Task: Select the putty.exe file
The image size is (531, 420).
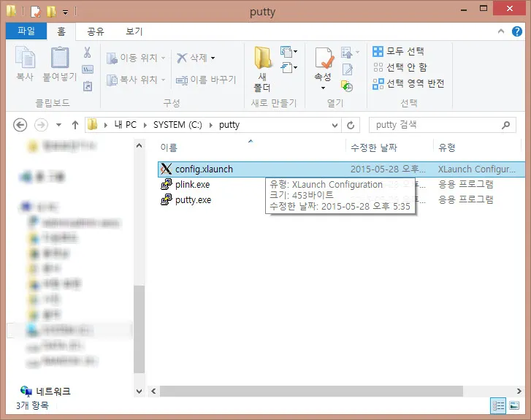Action: tap(193, 200)
